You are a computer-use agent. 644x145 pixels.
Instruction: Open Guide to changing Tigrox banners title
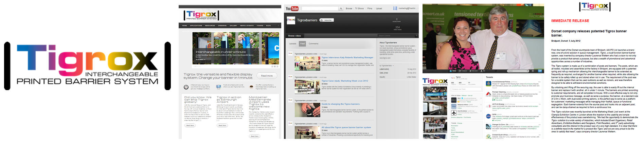[x=340, y=104]
